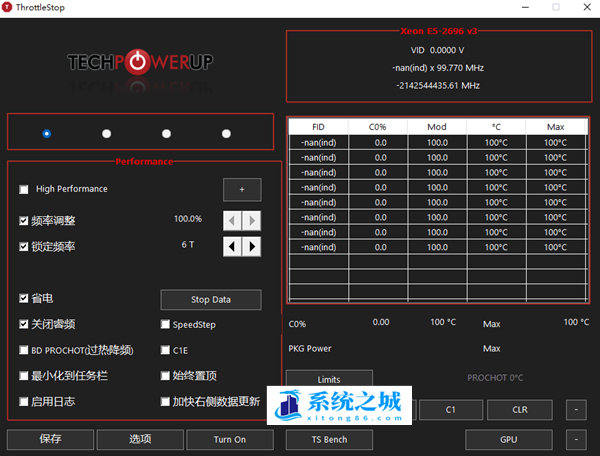600x456 pixels.
Task: Launch TS Bench
Action: [x=329, y=440]
